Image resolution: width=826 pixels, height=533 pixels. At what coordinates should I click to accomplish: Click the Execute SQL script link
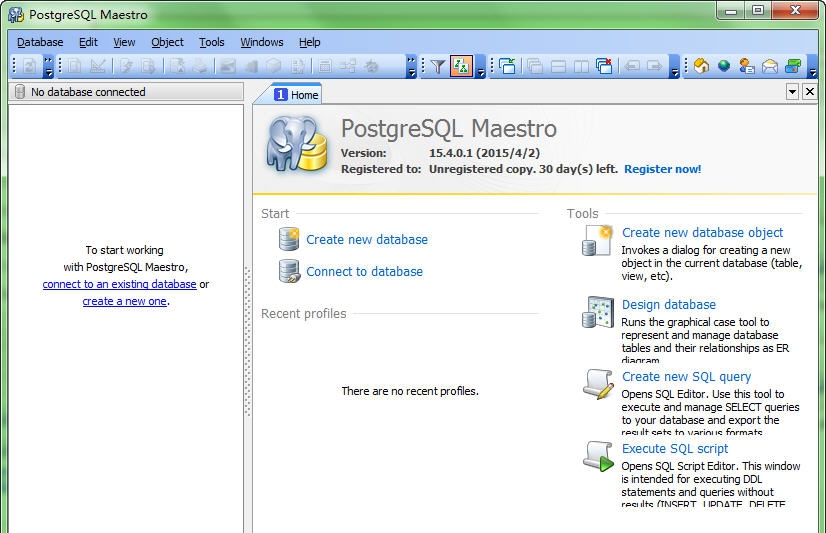pyautogui.click(x=675, y=449)
